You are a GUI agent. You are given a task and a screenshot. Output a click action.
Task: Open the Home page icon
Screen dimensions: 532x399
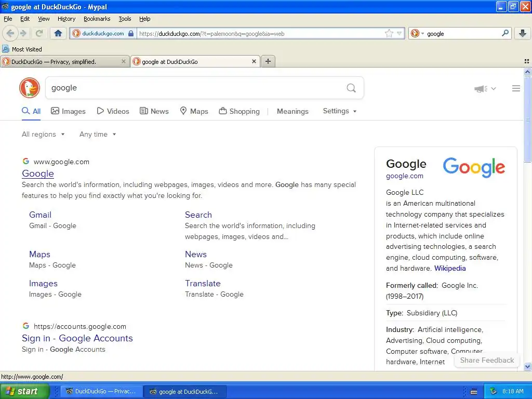pyautogui.click(x=58, y=33)
